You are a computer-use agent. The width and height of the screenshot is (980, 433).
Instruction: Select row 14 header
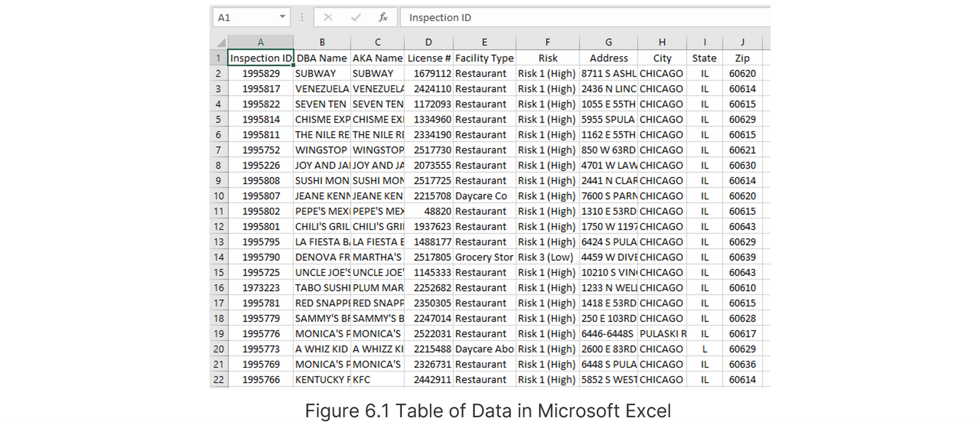point(218,257)
